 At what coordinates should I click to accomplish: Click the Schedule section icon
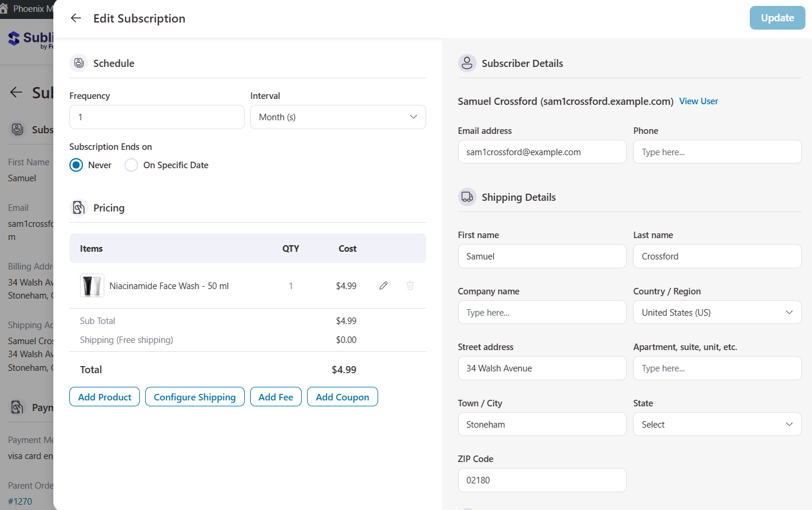[x=79, y=63]
